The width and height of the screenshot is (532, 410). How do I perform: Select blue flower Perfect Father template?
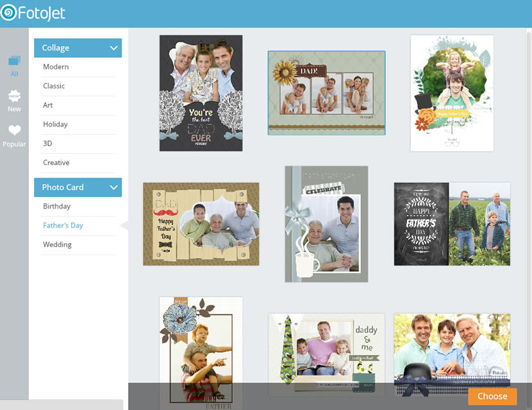tap(201, 354)
